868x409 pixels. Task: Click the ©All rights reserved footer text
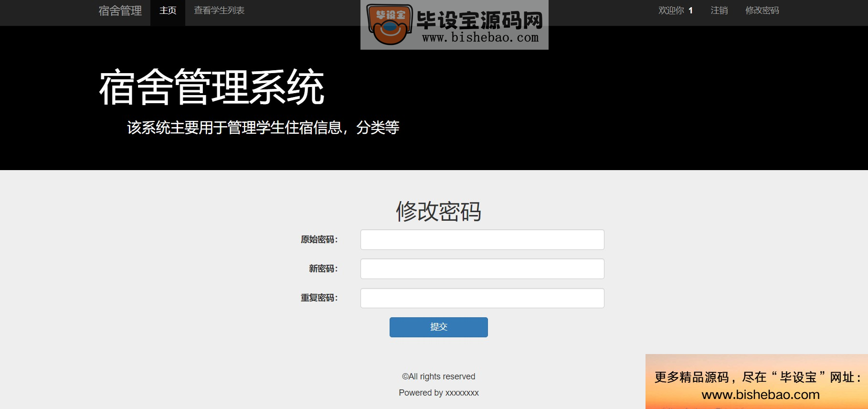pyautogui.click(x=439, y=377)
